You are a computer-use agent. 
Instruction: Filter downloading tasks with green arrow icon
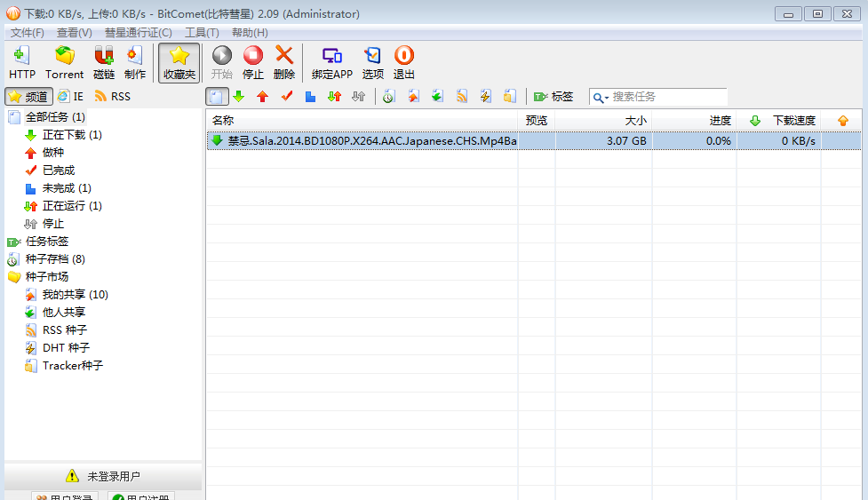point(239,97)
